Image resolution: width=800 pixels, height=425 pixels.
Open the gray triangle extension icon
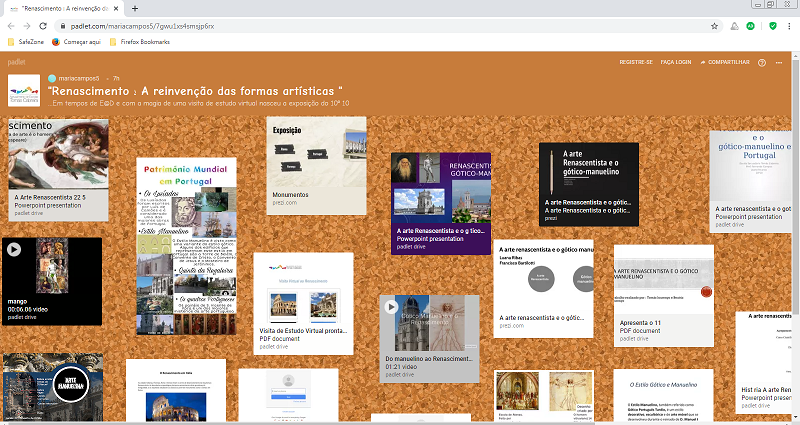click(x=734, y=26)
